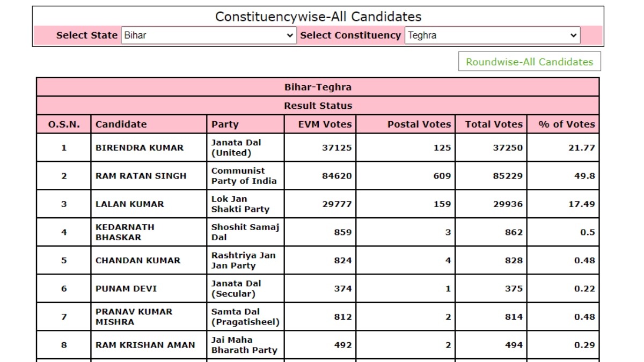The image size is (644, 362).
Task: Open the Select Constituency dropdown showing Teghra
Action: tap(492, 35)
